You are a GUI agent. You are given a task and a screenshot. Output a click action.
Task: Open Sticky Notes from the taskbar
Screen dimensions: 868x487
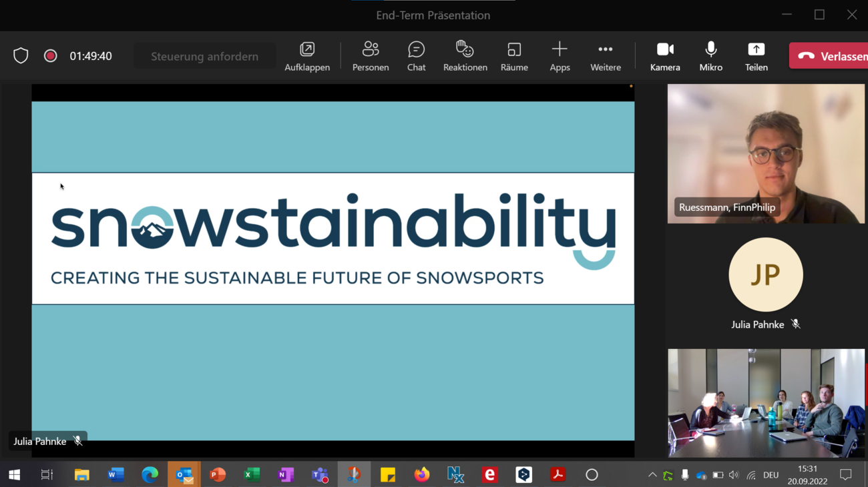click(388, 475)
